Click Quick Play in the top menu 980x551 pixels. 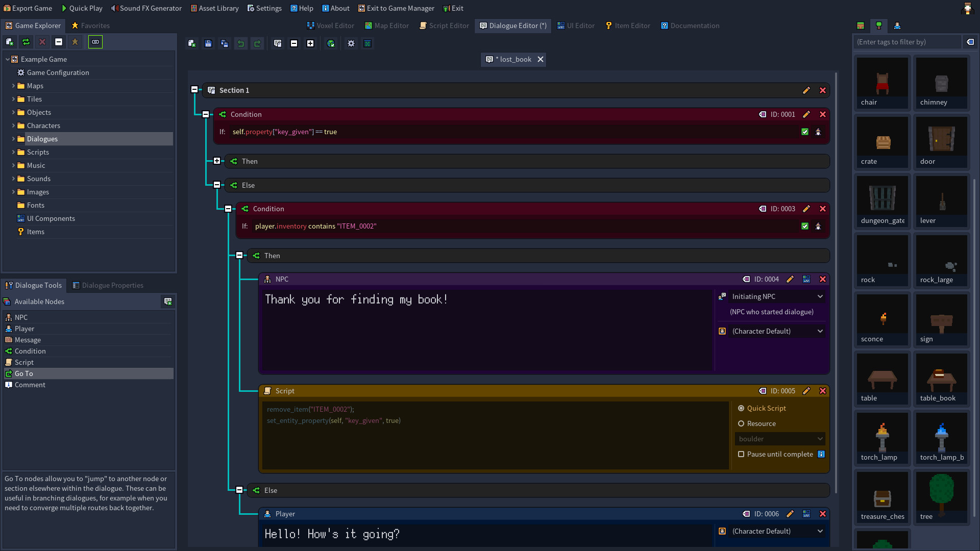82,8
